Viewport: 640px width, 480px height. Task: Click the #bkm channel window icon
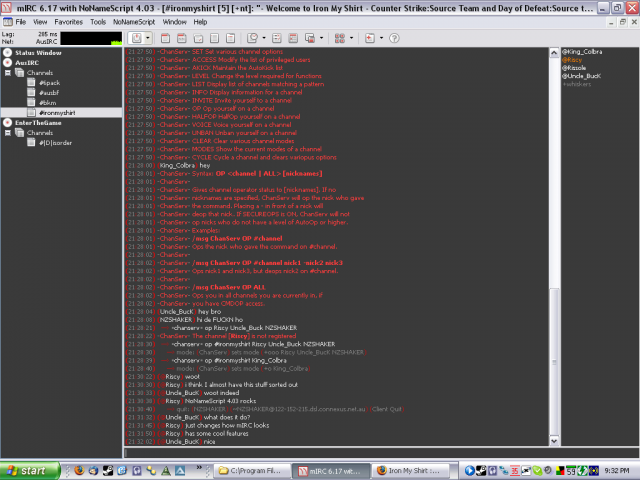pyautogui.click(x=31, y=102)
